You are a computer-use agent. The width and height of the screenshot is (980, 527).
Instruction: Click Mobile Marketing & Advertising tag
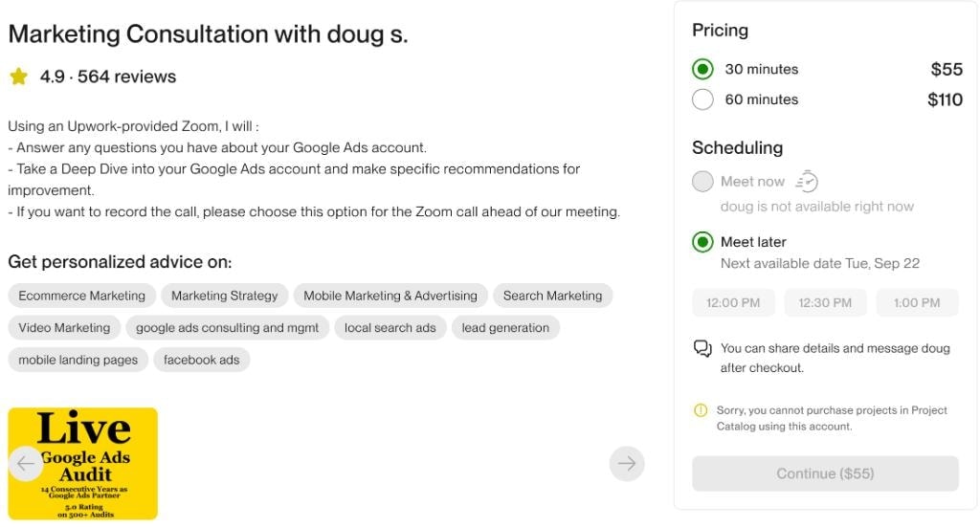390,296
